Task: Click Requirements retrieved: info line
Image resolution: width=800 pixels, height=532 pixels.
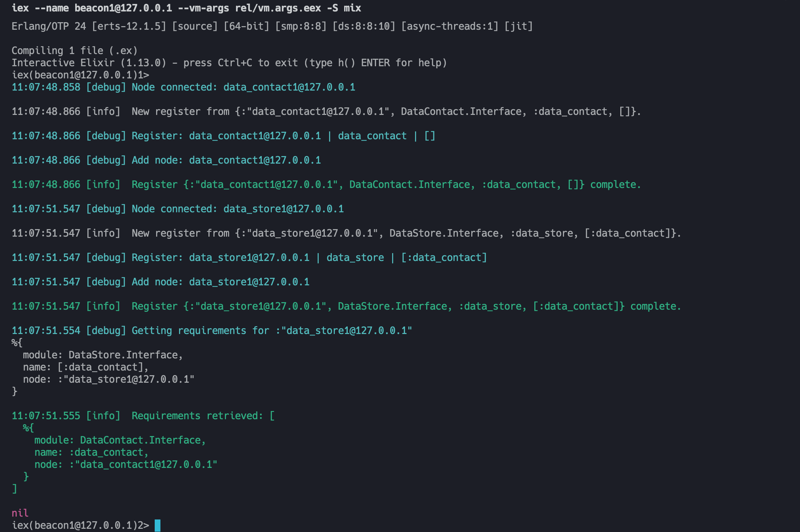Action: pyautogui.click(x=143, y=416)
